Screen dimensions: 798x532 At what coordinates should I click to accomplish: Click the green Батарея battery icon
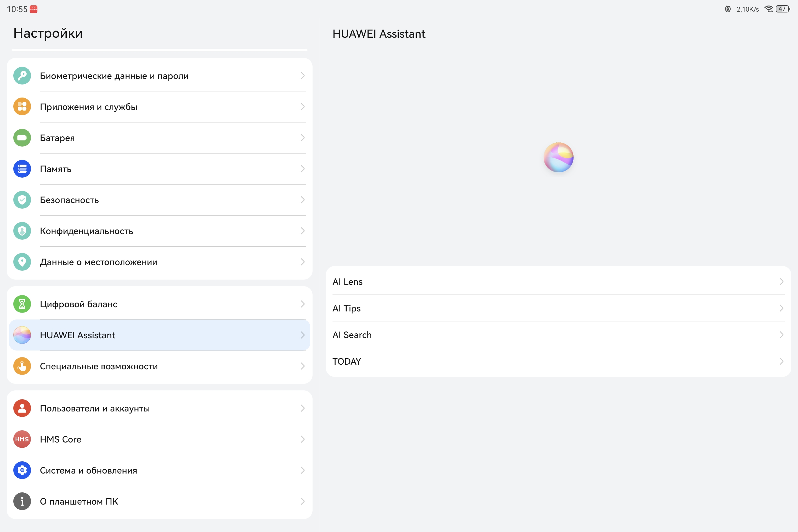[22, 138]
